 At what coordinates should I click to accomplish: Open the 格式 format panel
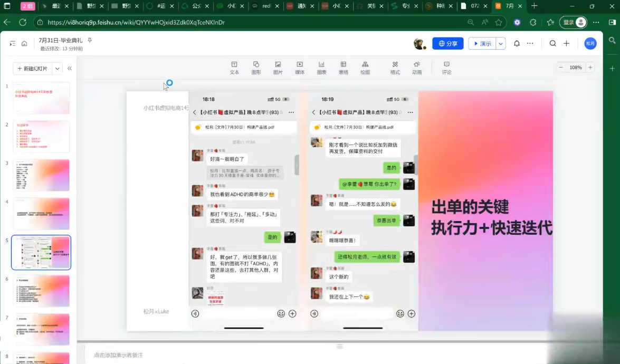coord(395,68)
